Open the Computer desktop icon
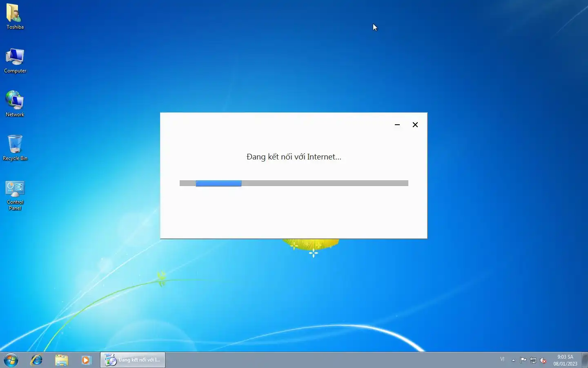 15,61
